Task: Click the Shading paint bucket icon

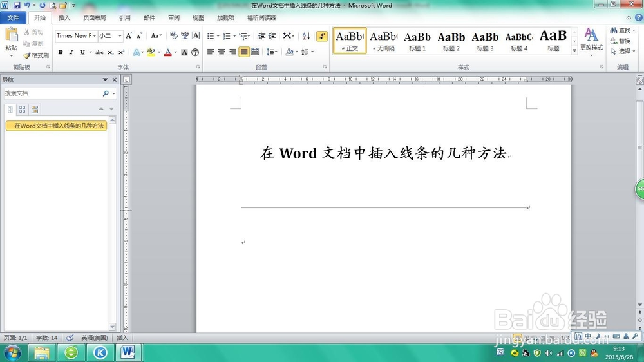Action: [x=290, y=52]
